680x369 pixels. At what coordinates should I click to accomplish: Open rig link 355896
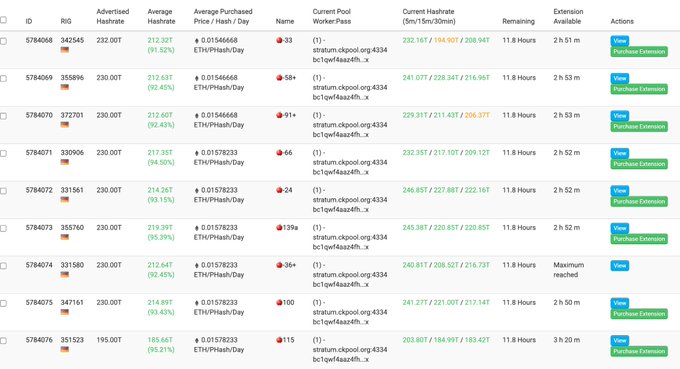point(72,78)
